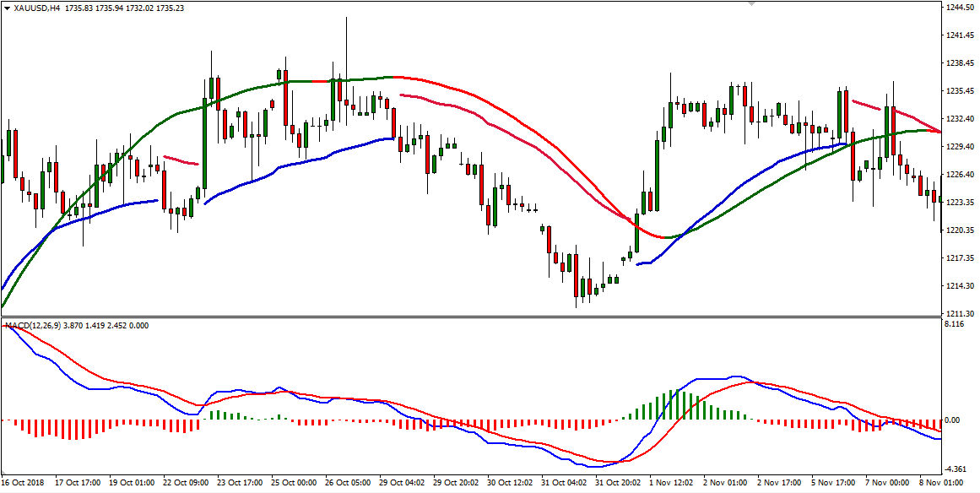Click the 1244.50 price axis label
980x493 pixels.
pos(959,8)
